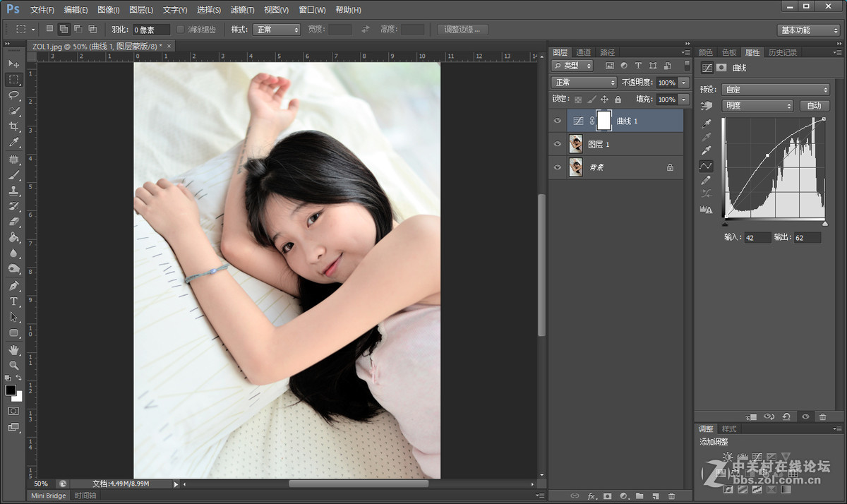Create a new layer via bottom icon
Screen dimensions: 847x504
click(655, 496)
